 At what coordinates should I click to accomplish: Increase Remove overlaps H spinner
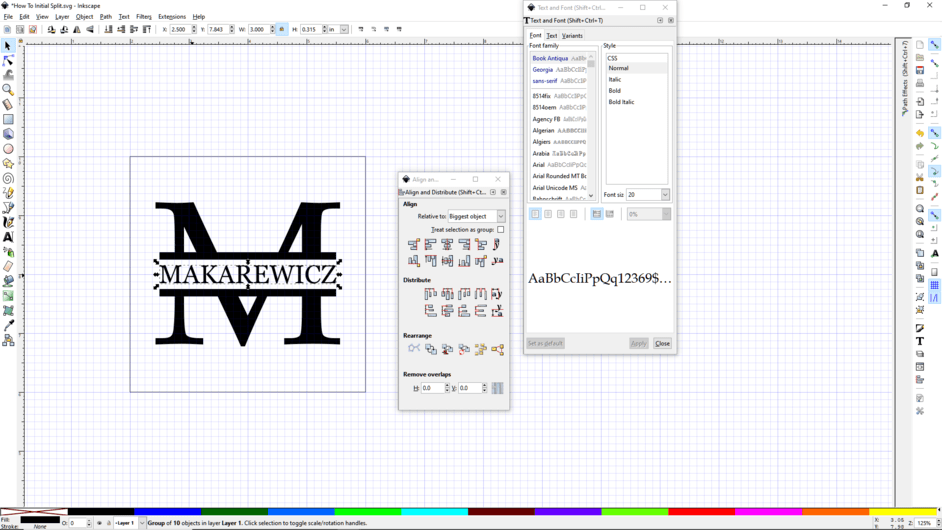(447, 386)
